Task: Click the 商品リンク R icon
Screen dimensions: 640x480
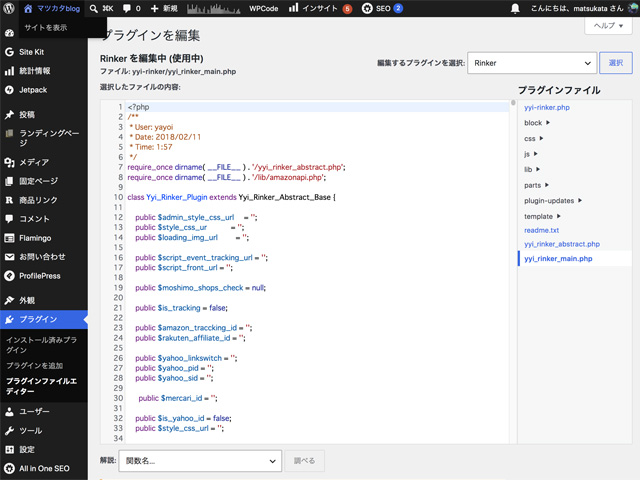Action: click(9, 200)
